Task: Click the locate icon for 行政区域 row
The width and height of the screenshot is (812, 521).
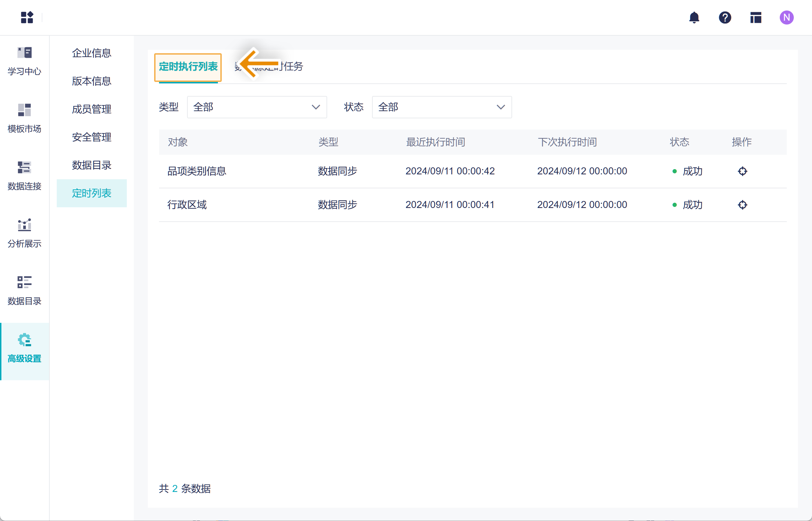Action: click(742, 205)
